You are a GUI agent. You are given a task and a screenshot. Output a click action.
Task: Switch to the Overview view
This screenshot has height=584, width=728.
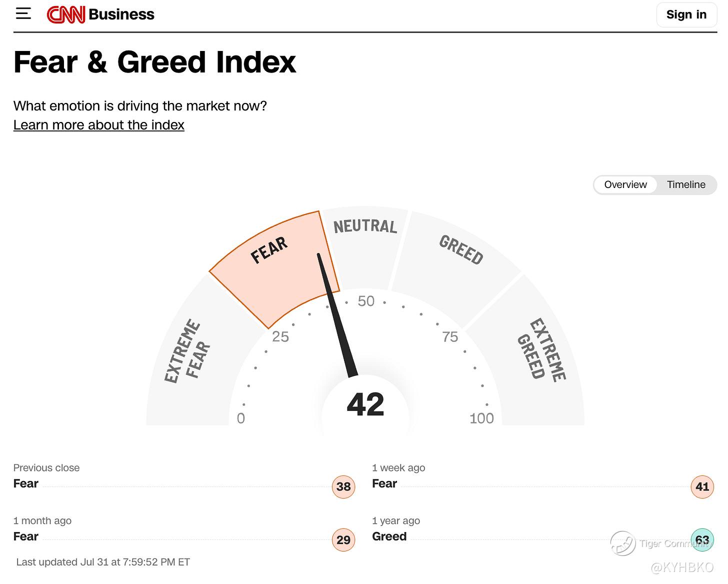click(x=625, y=184)
